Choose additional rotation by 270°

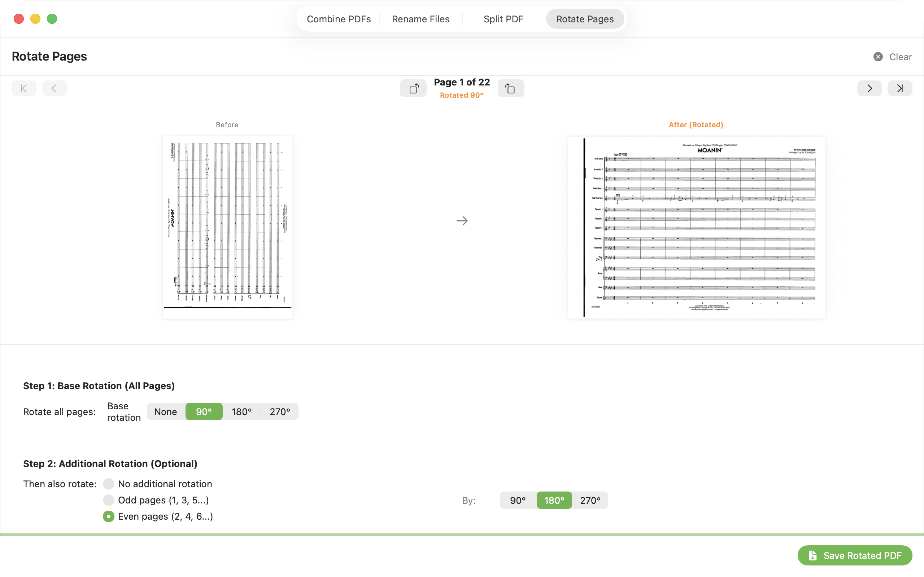click(x=590, y=500)
